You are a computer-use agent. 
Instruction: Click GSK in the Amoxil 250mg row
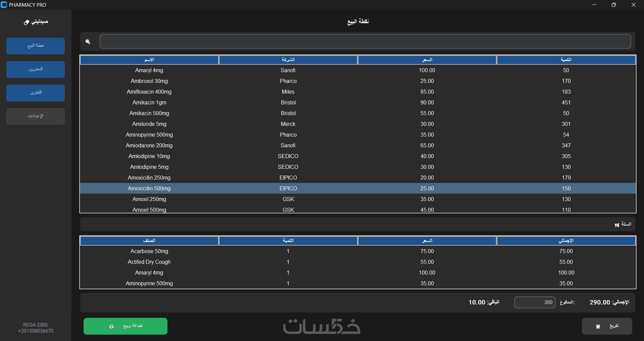tap(288, 199)
